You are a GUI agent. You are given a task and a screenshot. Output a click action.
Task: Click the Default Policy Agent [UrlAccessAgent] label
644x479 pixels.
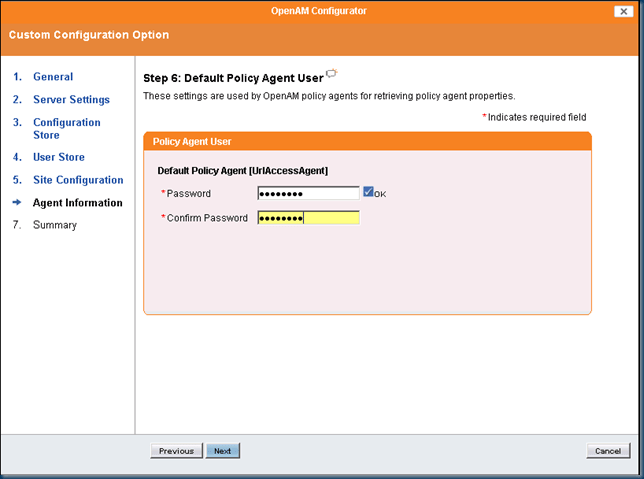coord(243,171)
